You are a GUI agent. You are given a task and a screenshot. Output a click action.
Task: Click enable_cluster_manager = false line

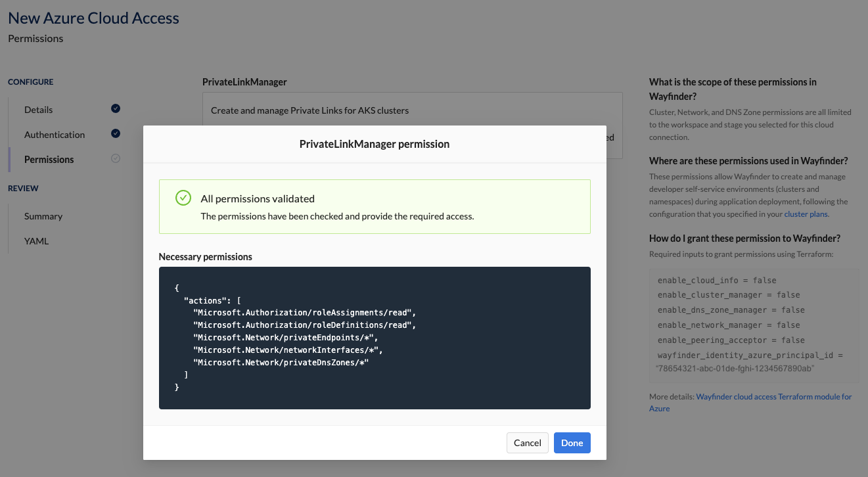[x=729, y=295]
